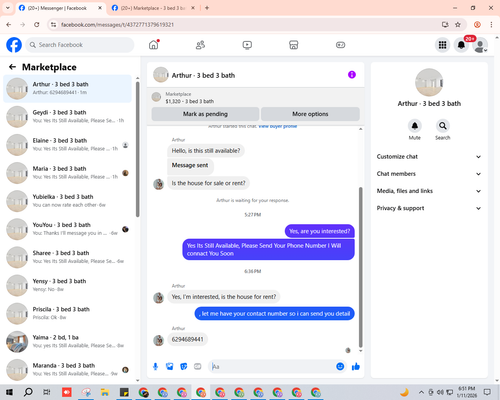This screenshot has width=500, height=400.
Task: Open the Watch video icon
Action: click(247, 45)
